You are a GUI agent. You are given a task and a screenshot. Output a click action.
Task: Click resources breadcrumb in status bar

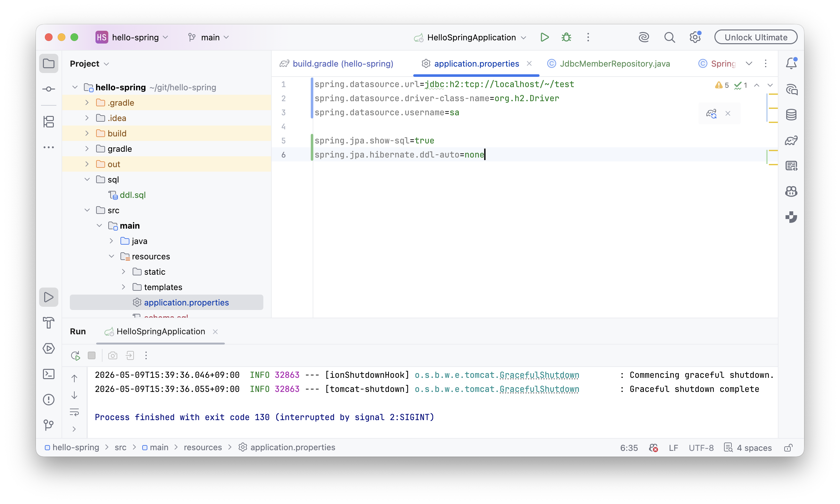click(x=203, y=448)
